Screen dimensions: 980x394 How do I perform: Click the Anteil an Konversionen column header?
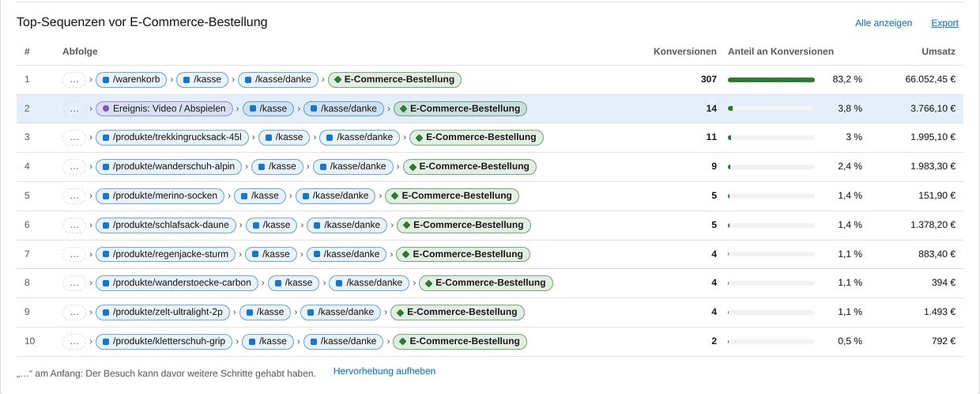[781, 51]
